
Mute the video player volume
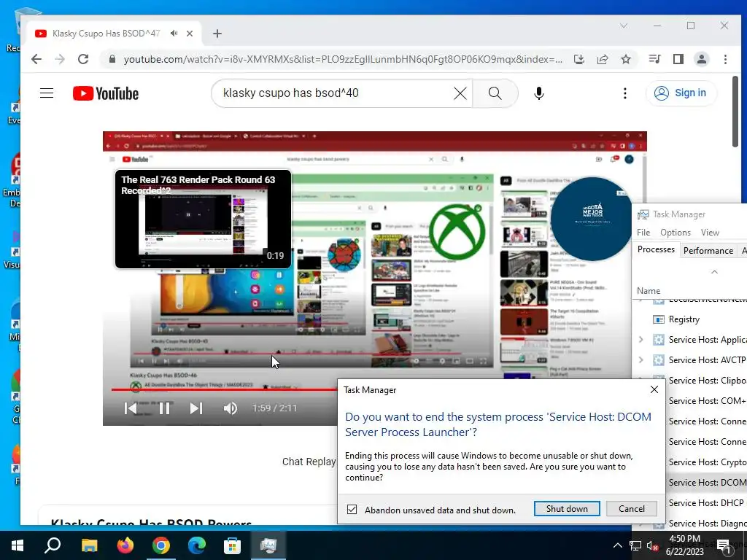click(230, 408)
